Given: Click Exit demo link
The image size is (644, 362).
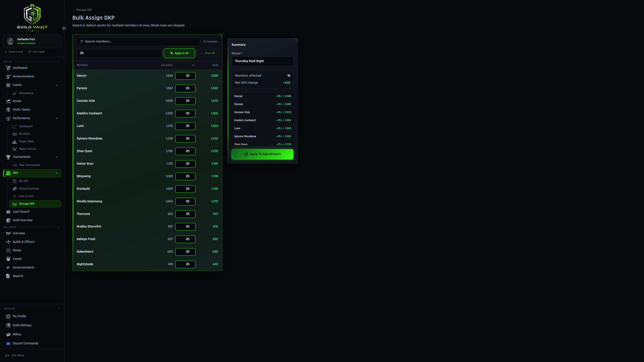Looking at the screenshot, I should (15, 355).
